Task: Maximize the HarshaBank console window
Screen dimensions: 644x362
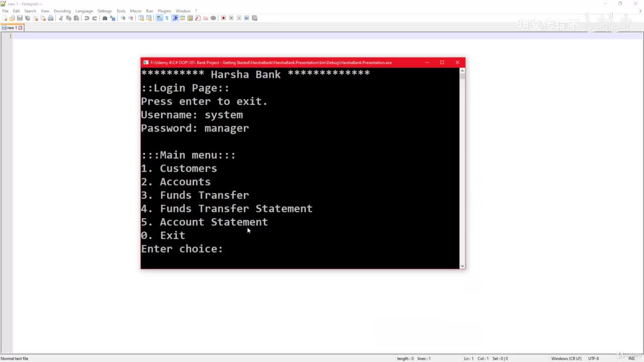Action: click(x=442, y=62)
